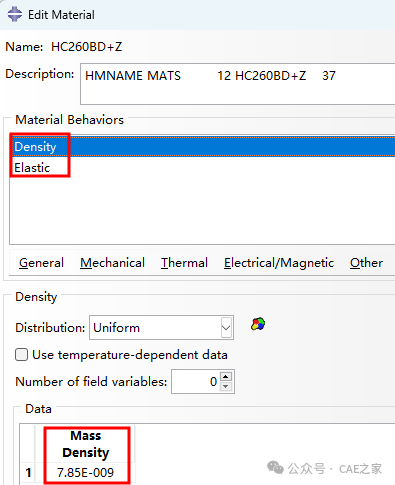Screen dimensions: 395x485
Task: Increase number of field variables
Action: (x=226, y=377)
